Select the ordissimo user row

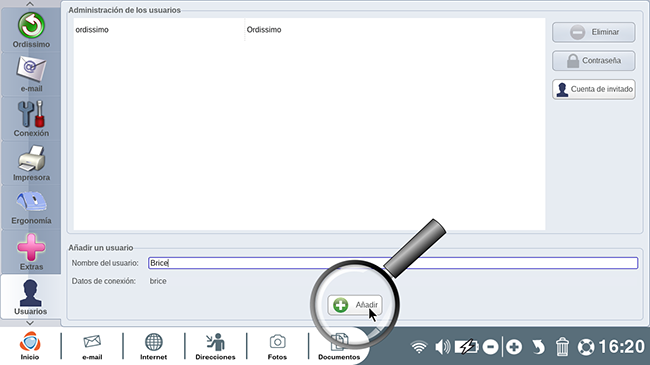(309, 29)
